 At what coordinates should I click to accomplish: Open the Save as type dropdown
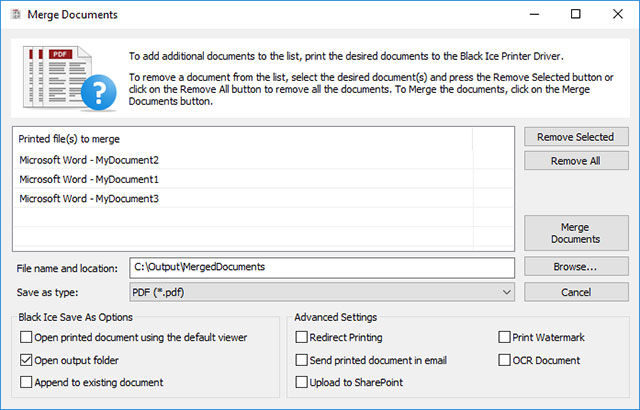click(322, 292)
